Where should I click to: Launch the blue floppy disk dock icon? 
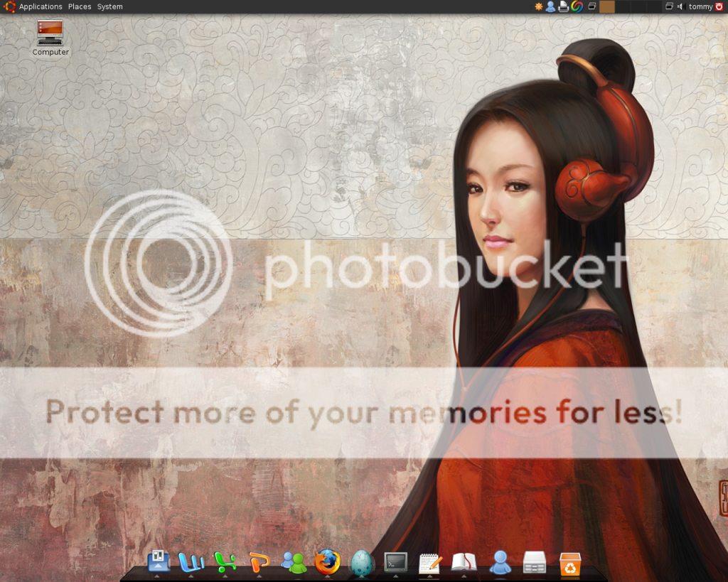159,561
